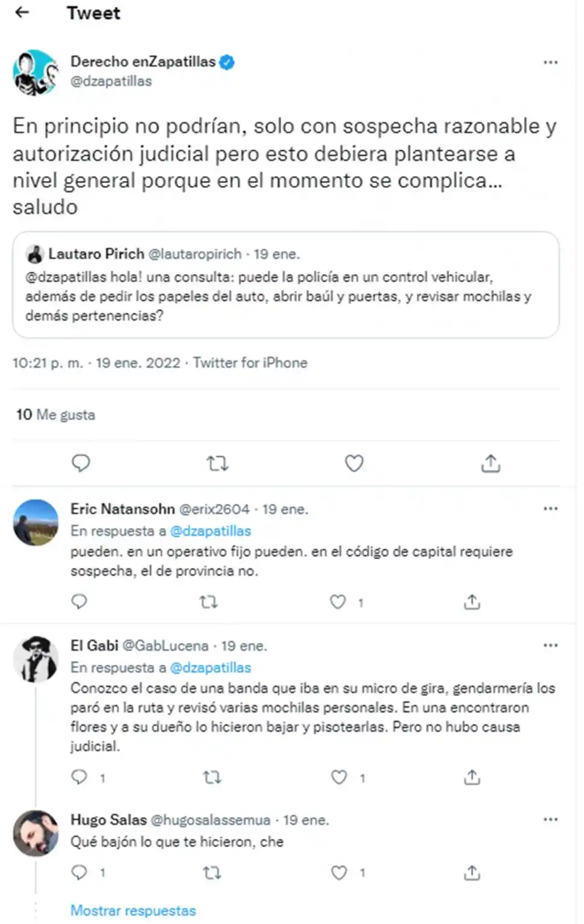
Task: Retweet the main Derecho enZapatillas tweet
Action: pos(217,463)
